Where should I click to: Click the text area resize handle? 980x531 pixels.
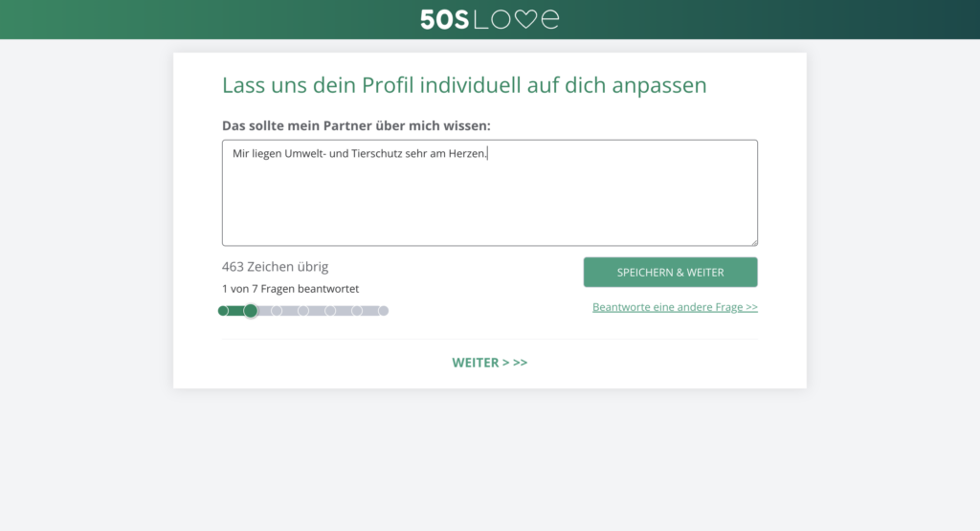tap(753, 242)
